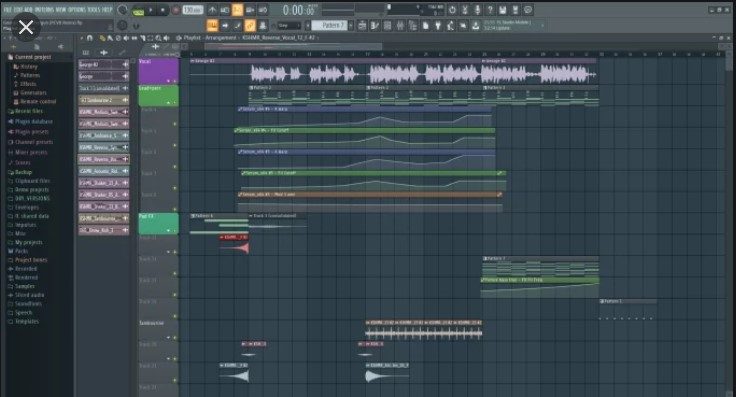Open the Browser view icon
The image size is (736, 397).
tap(413, 25)
